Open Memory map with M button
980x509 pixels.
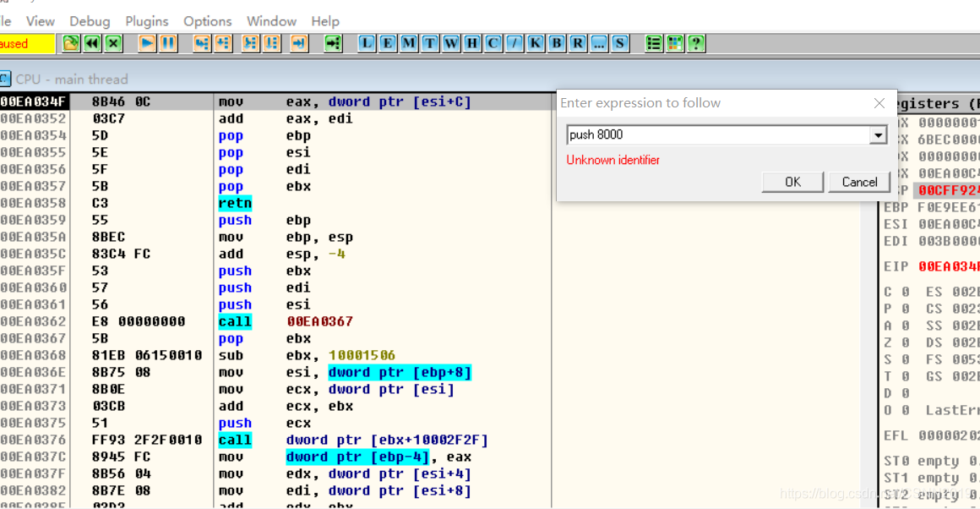tap(410, 44)
